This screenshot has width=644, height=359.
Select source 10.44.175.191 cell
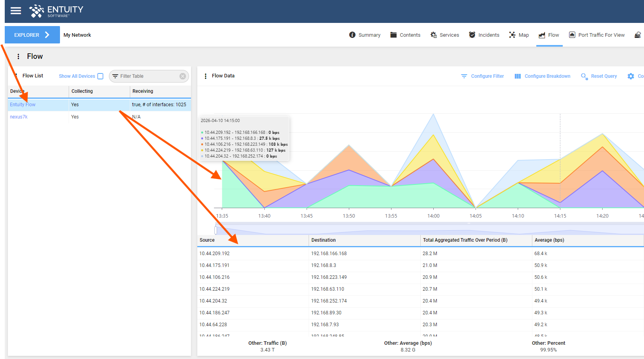click(253, 265)
